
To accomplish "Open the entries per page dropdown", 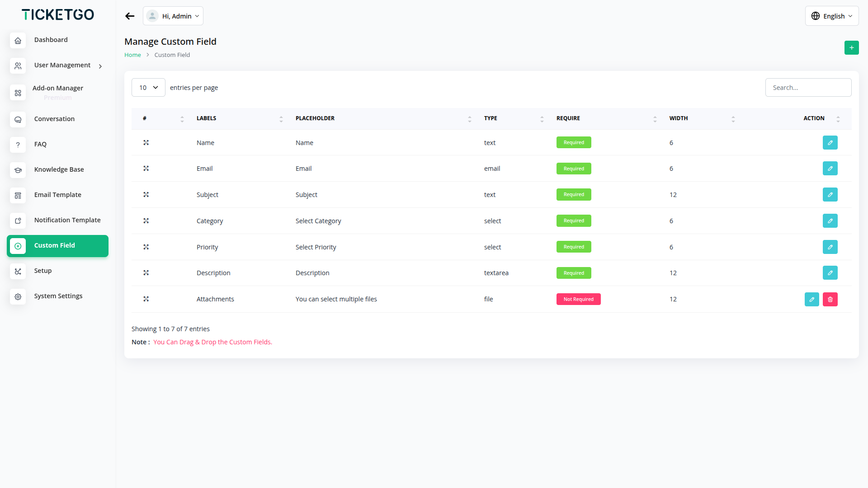I will point(148,88).
